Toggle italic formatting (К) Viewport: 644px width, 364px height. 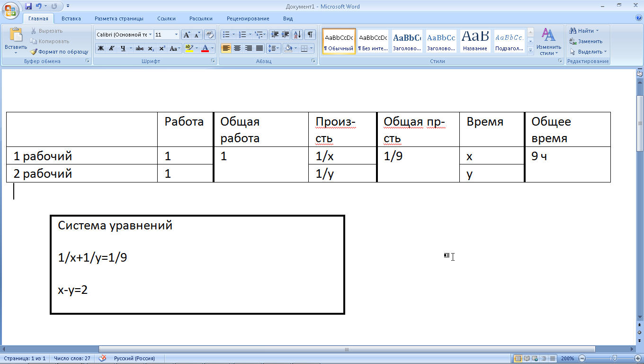pos(112,48)
